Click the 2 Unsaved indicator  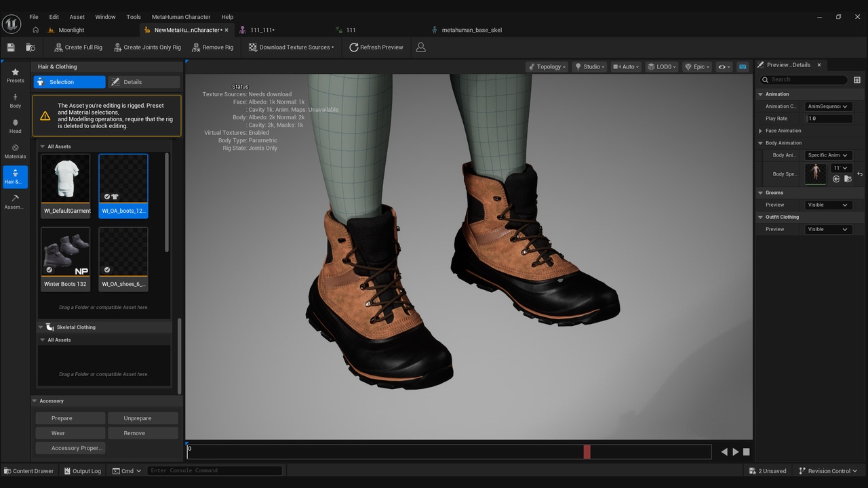point(768,471)
